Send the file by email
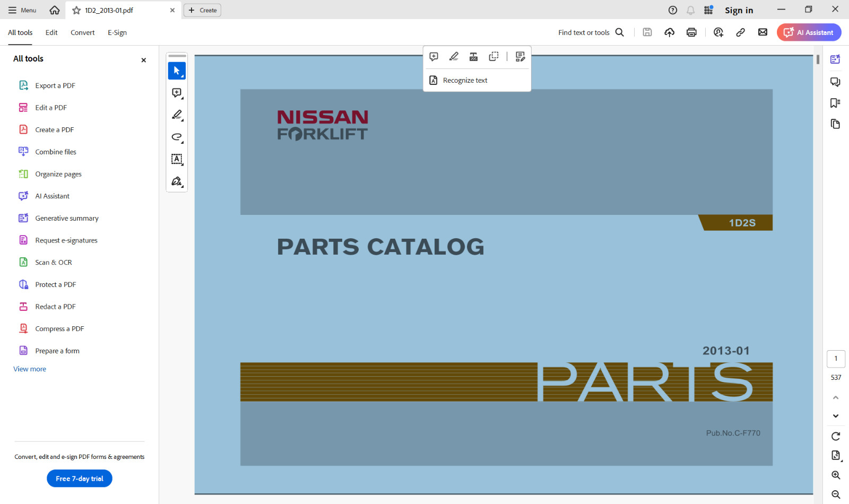Screen dimensions: 849x504 pyautogui.click(x=763, y=32)
